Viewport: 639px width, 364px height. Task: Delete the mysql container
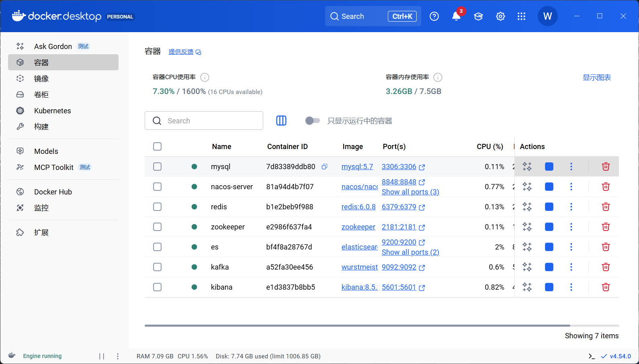coord(606,167)
